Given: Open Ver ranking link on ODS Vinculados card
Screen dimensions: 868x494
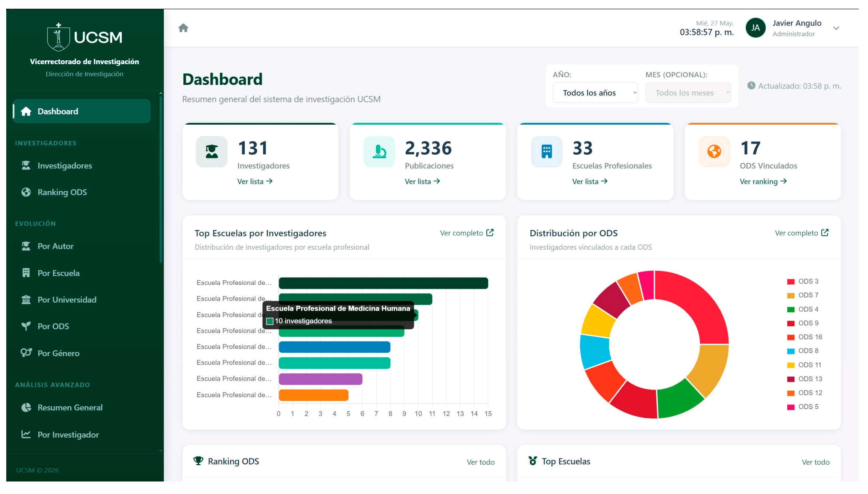Looking at the screenshot, I should point(763,182).
